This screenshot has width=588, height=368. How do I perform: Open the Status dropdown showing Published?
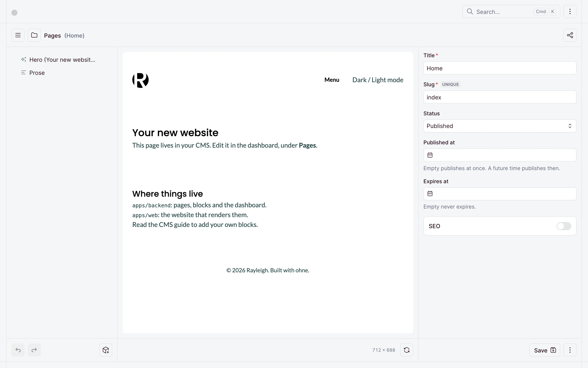coord(500,126)
